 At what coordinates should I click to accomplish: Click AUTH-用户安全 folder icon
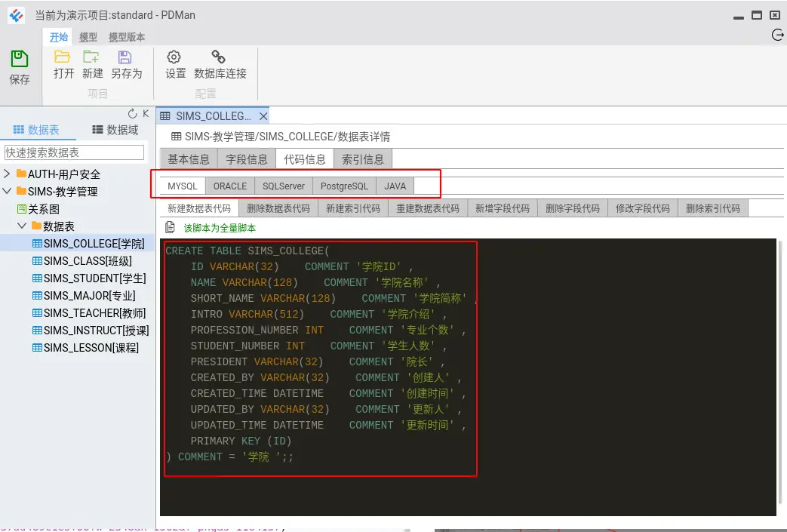coord(21,174)
